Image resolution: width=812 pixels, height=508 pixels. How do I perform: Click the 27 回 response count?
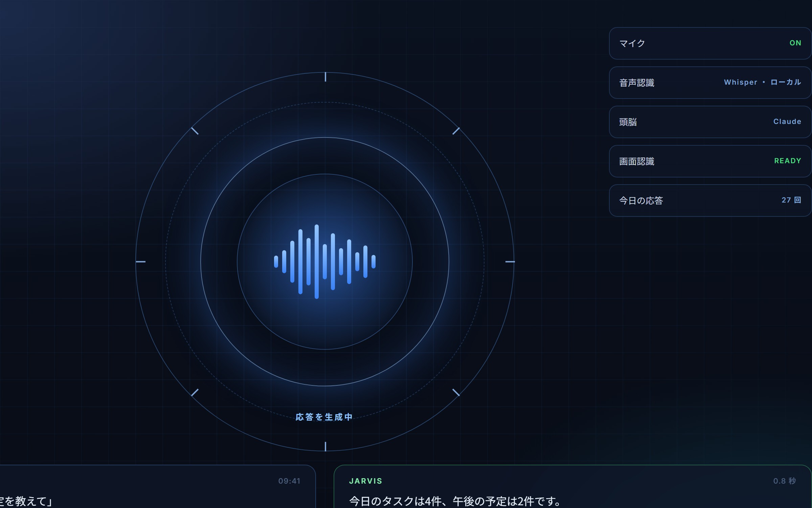point(791,200)
